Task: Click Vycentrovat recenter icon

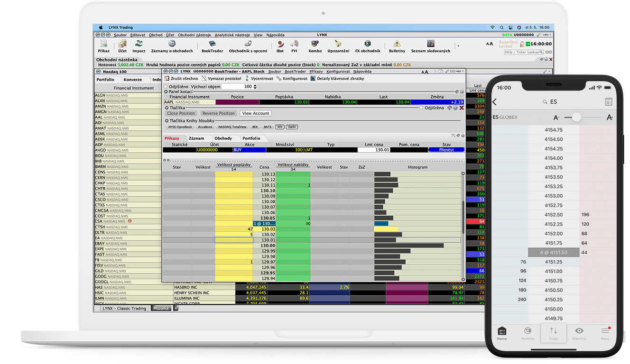Action: point(259,78)
